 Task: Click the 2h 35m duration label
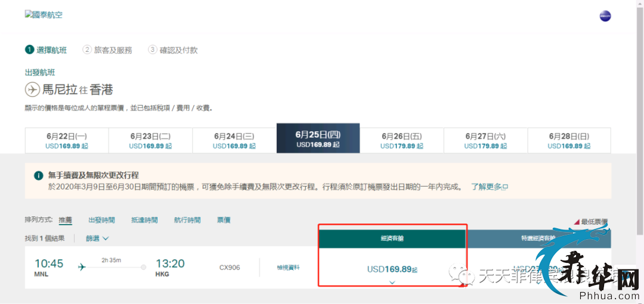tap(112, 260)
